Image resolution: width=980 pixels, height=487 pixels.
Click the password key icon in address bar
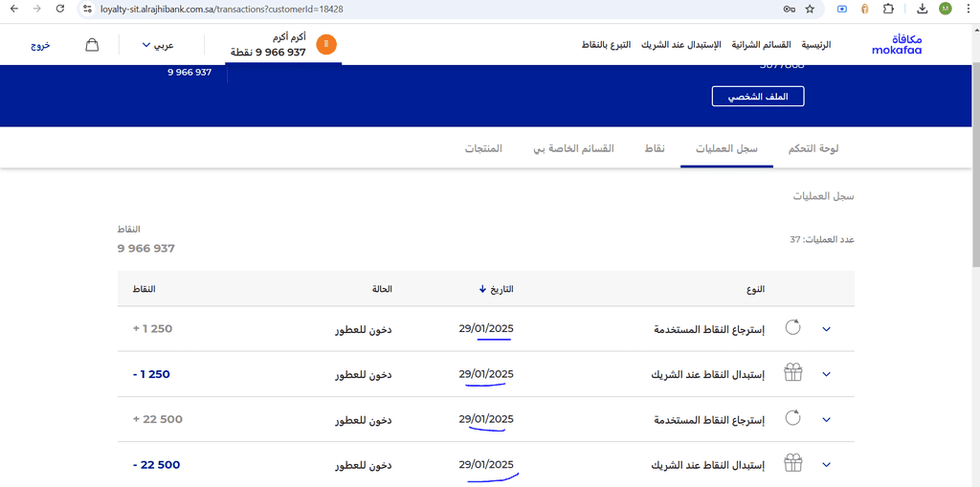pos(789,9)
